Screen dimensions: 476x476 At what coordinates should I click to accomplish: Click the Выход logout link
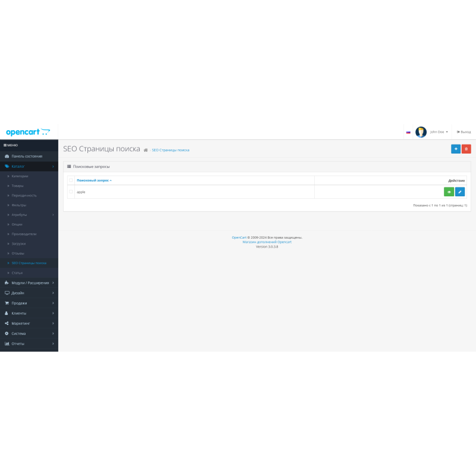point(464,132)
